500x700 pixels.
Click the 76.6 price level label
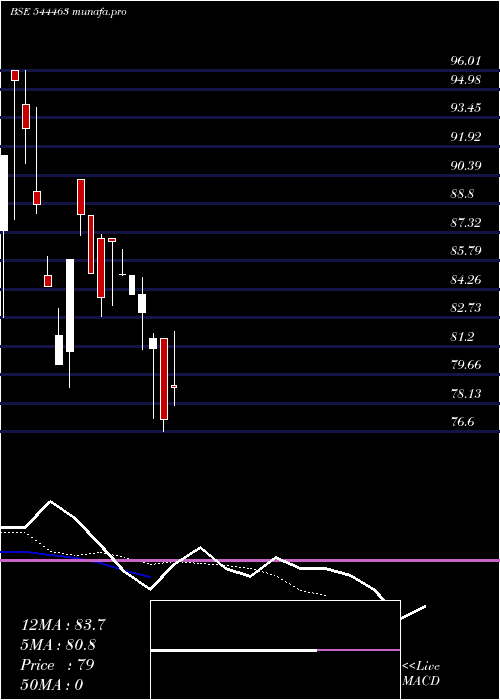pos(462,422)
